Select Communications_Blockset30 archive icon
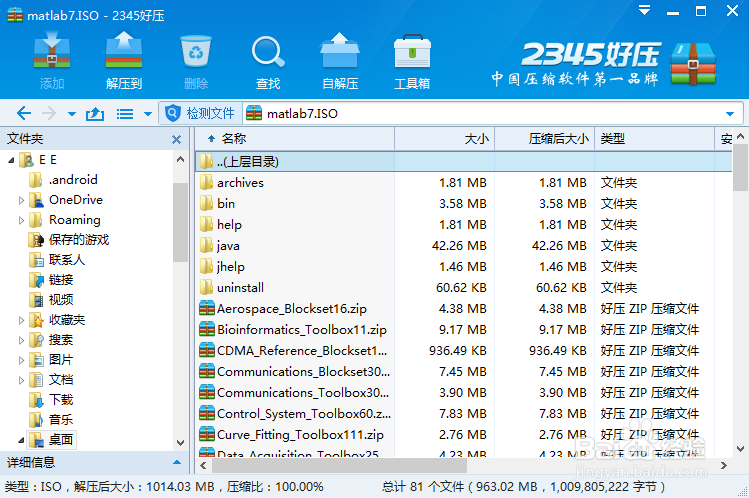Image resolution: width=749 pixels, height=498 pixels. (207, 371)
